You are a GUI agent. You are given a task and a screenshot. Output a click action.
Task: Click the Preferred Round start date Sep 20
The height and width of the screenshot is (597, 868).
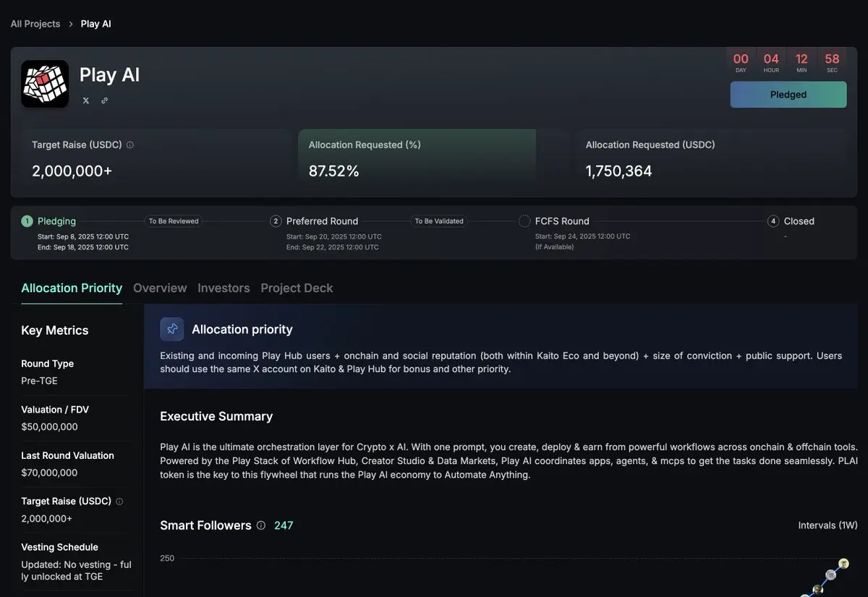[334, 236]
